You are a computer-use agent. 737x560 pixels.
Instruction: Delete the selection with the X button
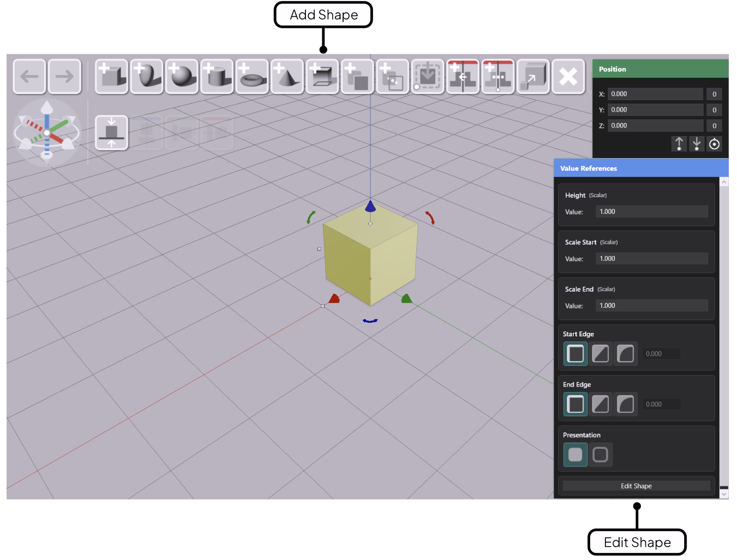[x=568, y=77]
